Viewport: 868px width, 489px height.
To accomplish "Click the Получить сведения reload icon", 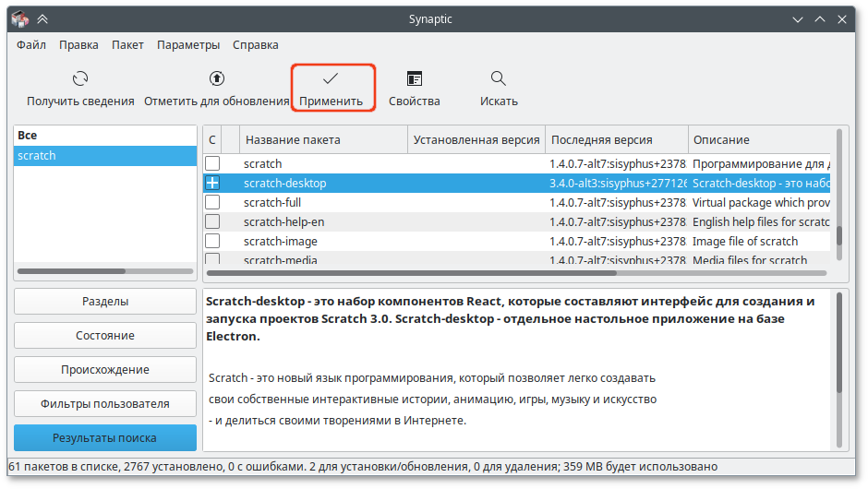I will click(80, 78).
